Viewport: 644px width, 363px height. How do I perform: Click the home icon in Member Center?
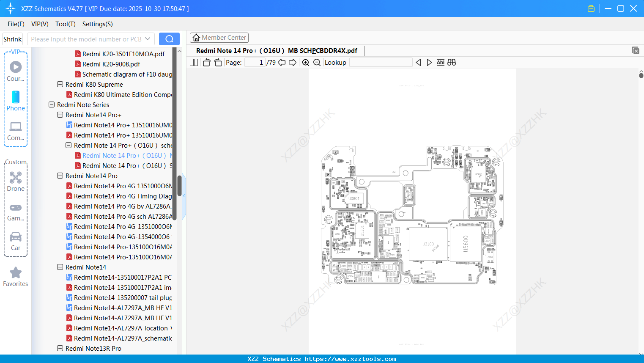pos(196,38)
